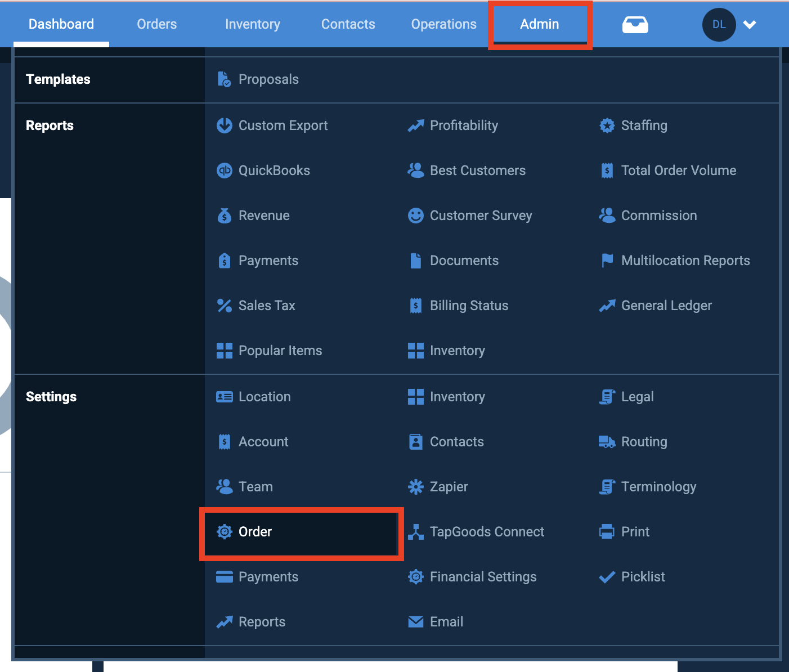Open the Staffing report
Image resolution: width=789 pixels, height=672 pixels.
coord(644,126)
